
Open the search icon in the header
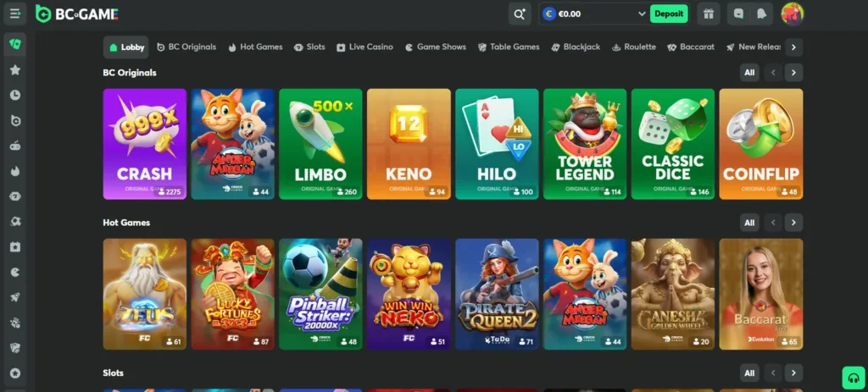(x=520, y=14)
